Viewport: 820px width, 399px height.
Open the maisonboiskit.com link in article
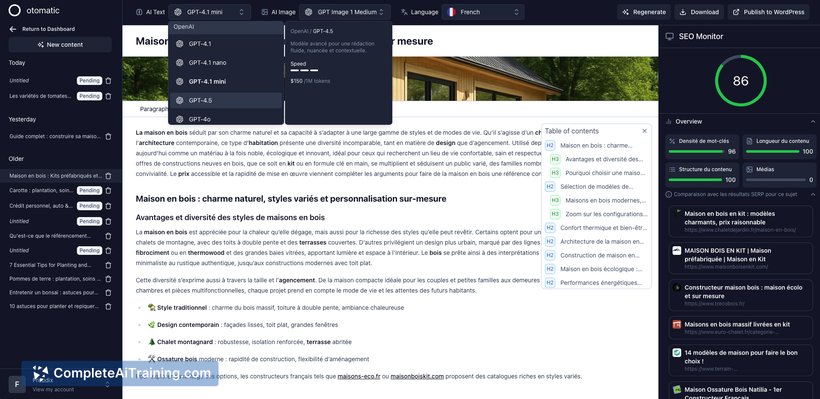417,377
